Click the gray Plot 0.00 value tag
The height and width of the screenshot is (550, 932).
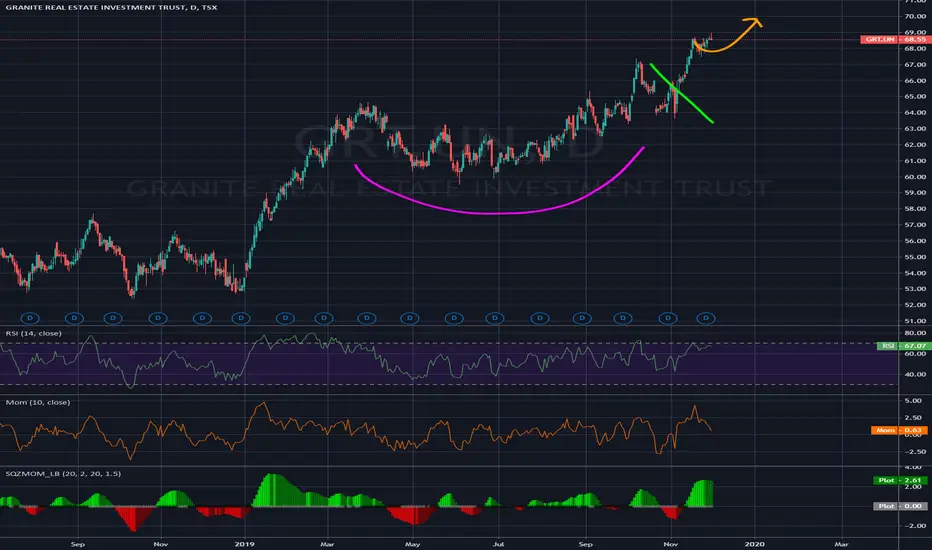[900, 506]
